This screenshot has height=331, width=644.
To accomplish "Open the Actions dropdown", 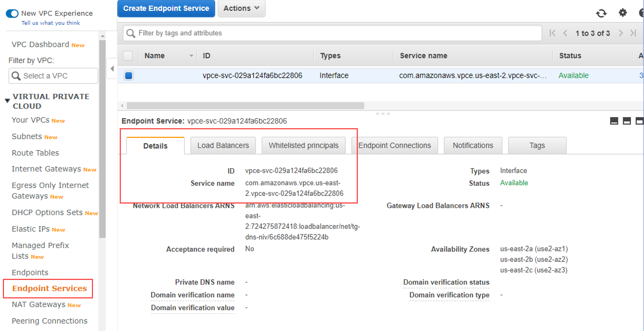I will [x=241, y=8].
